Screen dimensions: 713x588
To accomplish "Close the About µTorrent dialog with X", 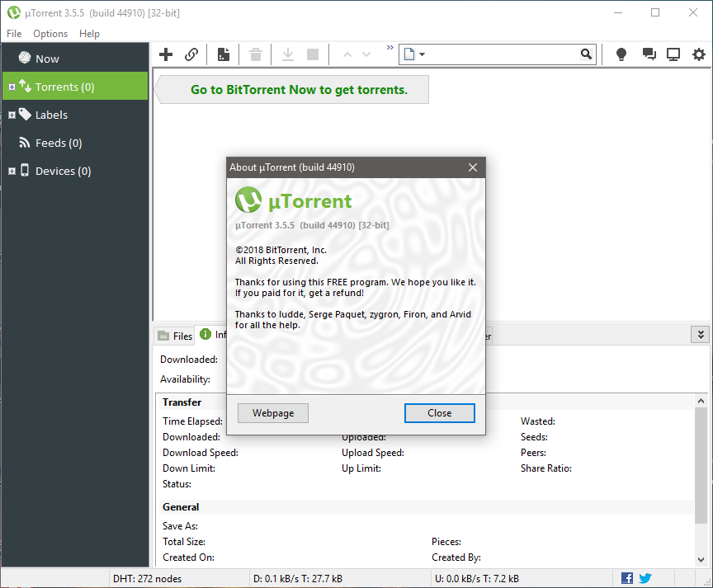I will coord(473,167).
